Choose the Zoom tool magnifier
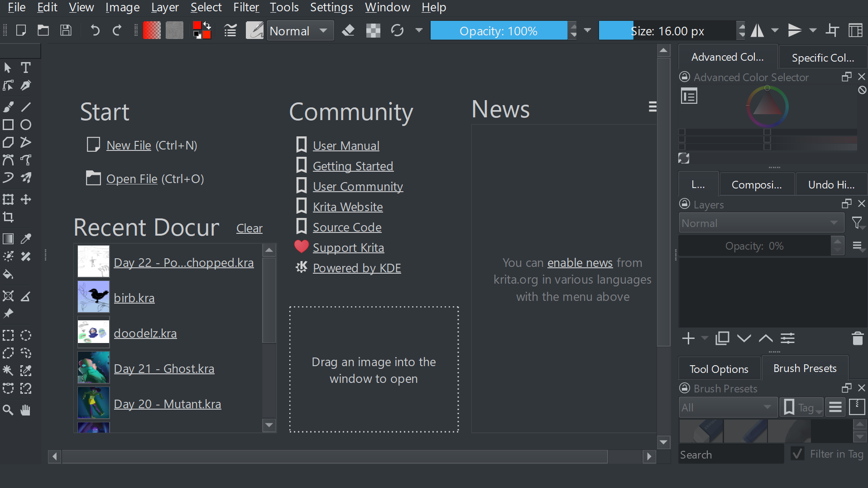 (x=8, y=410)
